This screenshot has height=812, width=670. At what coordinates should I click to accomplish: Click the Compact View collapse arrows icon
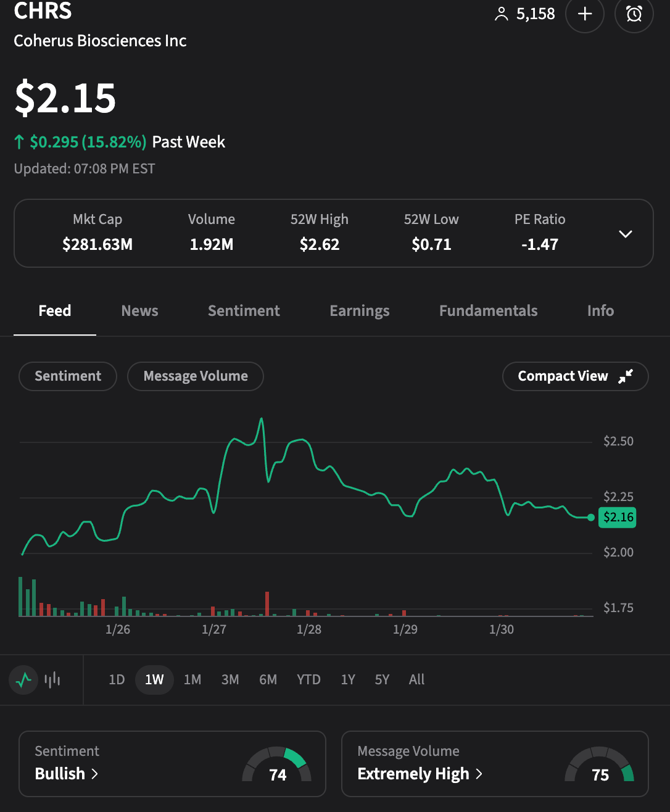626,376
